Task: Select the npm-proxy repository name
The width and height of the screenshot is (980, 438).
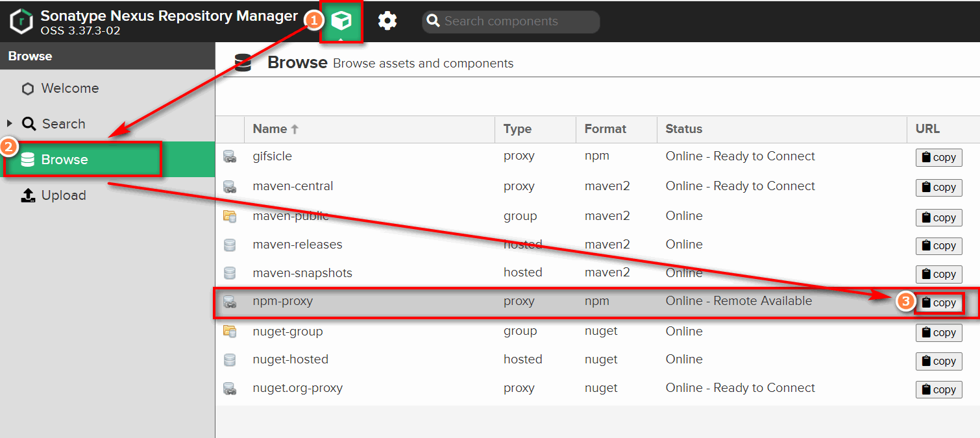Action: [x=283, y=301]
